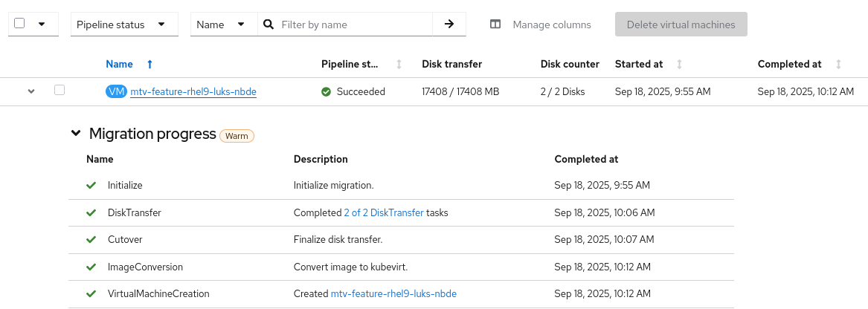Sort by Pipeline status column icon
The height and width of the screenshot is (309, 868).
coord(399,65)
